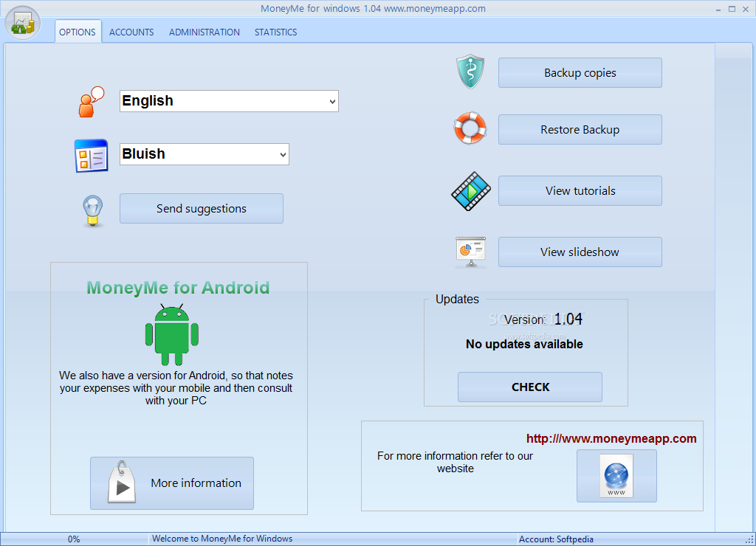Click the green Android robot icon
Image resolution: width=756 pixels, height=546 pixels.
pyautogui.click(x=172, y=334)
